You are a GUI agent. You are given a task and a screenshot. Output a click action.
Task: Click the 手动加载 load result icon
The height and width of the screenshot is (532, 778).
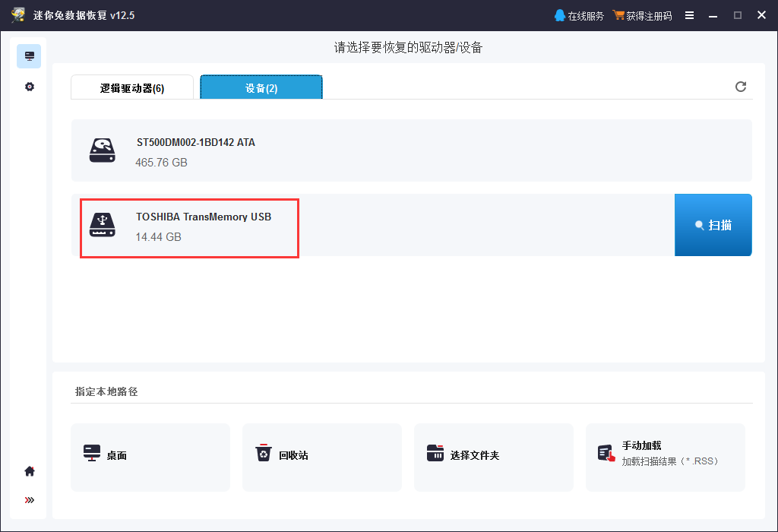(x=606, y=453)
